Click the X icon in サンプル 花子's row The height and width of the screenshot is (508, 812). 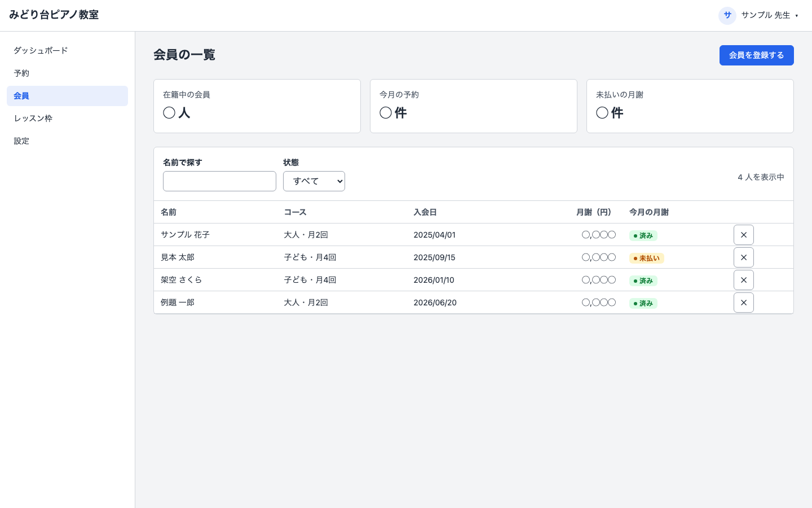743,235
